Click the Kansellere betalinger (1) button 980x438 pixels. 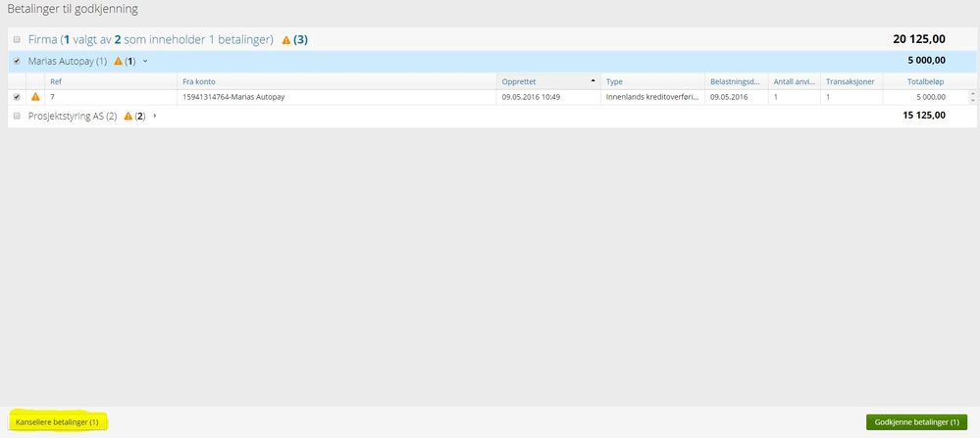tap(58, 422)
